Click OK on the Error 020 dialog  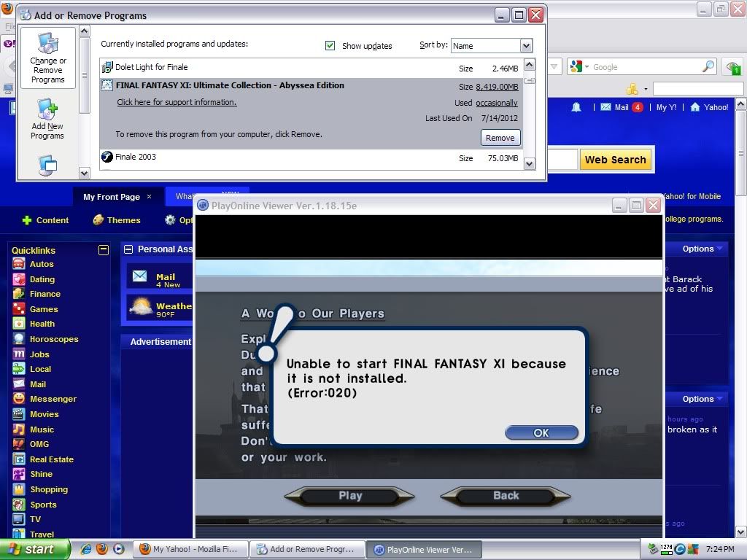tap(541, 432)
